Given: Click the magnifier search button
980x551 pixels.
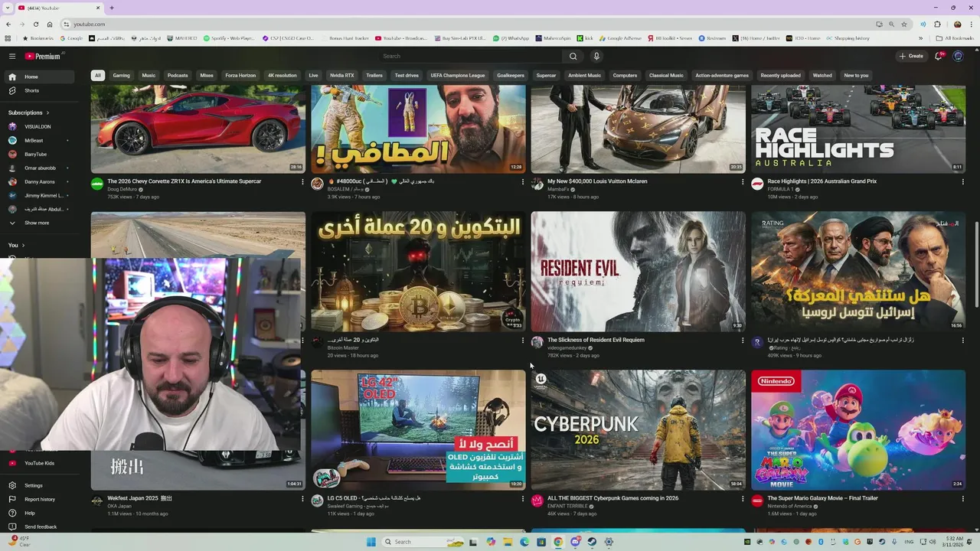Looking at the screenshot, I should [x=573, y=56].
